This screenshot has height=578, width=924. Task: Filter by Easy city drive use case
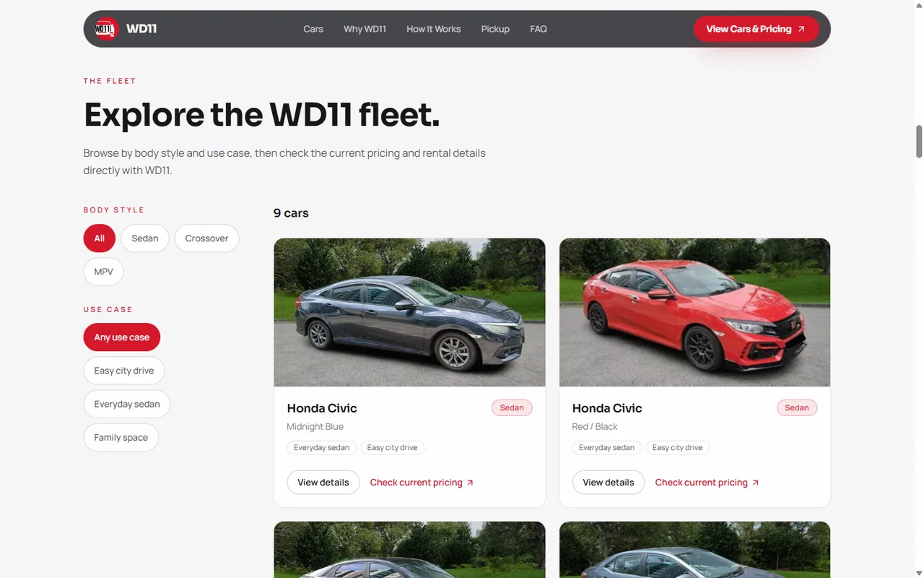pyautogui.click(x=124, y=371)
